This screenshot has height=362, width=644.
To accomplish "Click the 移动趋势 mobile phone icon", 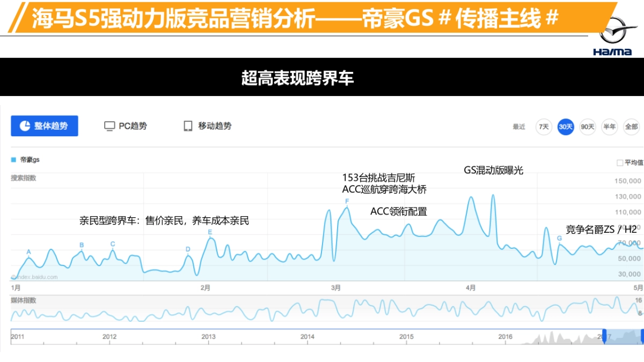I will [188, 125].
